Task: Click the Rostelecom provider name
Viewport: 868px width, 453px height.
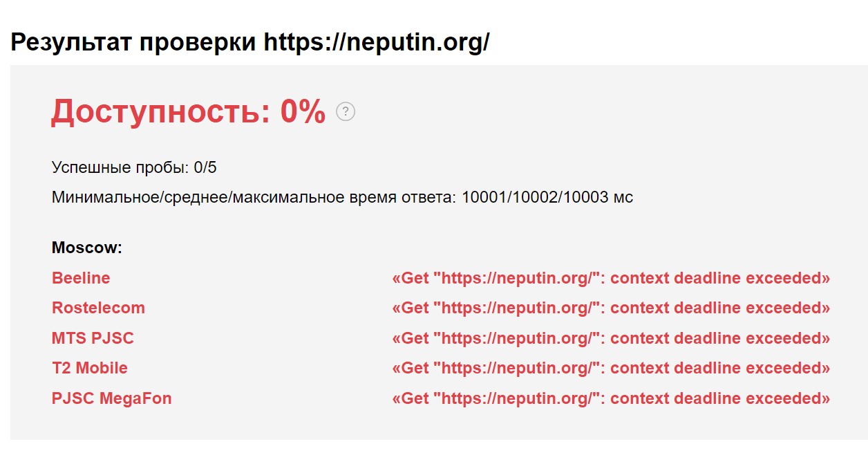Action: 98,308
